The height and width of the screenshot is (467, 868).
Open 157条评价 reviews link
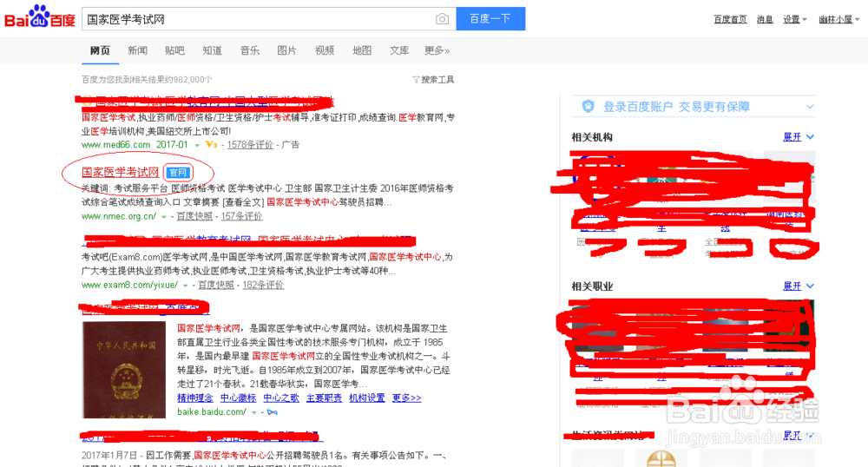click(241, 216)
